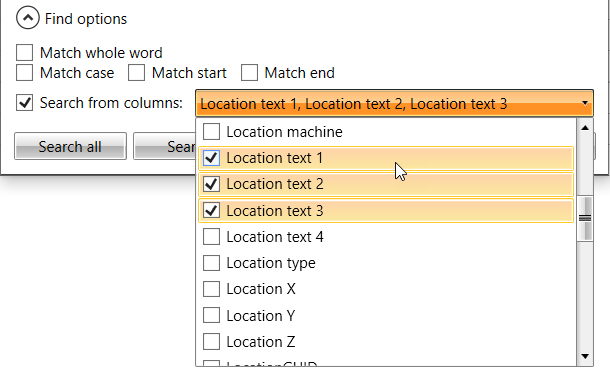The width and height of the screenshot is (610, 374).
Task: Click the scrollbar down arrow
Action: 585,356
